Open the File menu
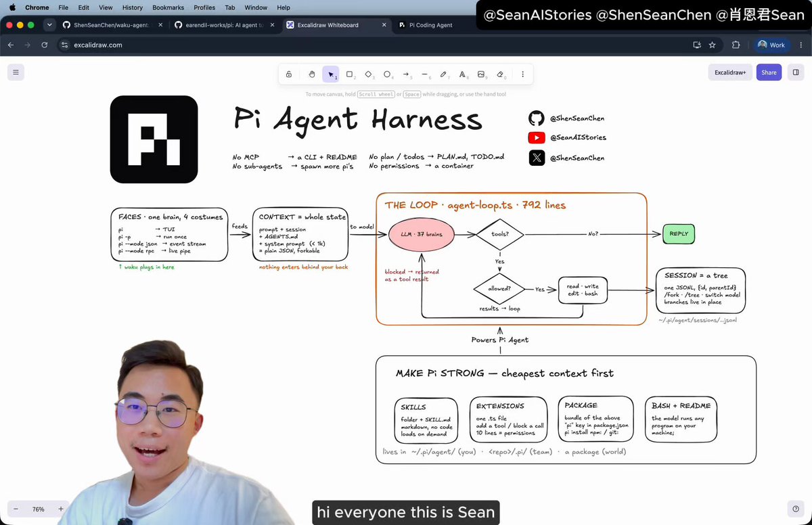 [63, 7]
